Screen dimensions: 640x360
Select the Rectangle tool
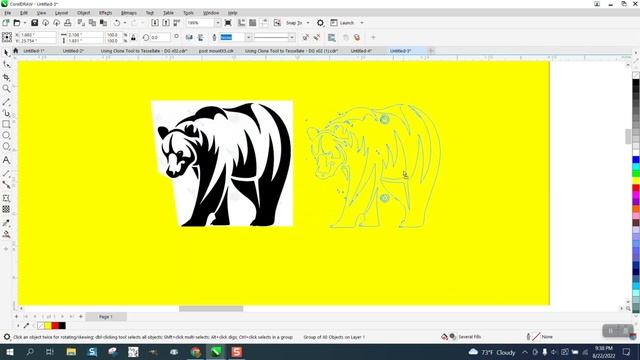pyautogui.click(x=6, y=124)
